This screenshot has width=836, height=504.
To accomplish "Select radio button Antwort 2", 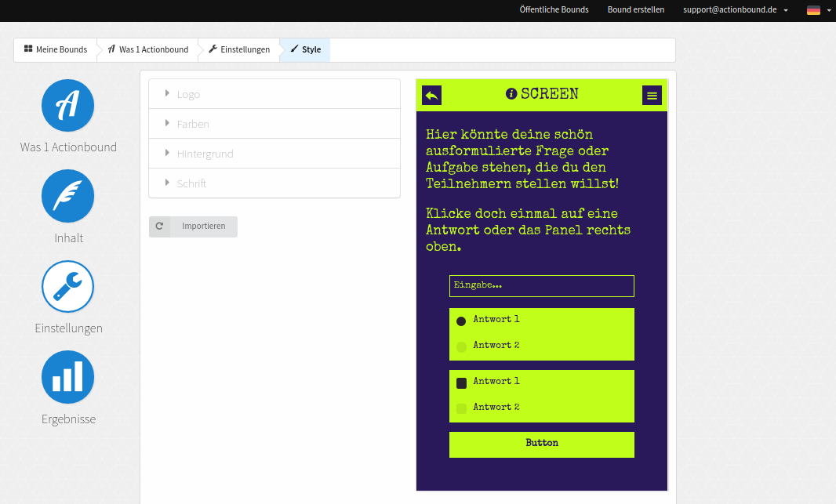I will coord(461,347).
